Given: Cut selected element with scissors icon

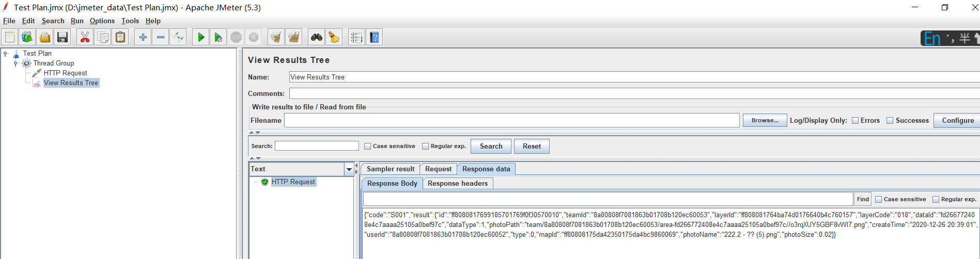Looking at the screenshot, I should (x=85, y=37).
